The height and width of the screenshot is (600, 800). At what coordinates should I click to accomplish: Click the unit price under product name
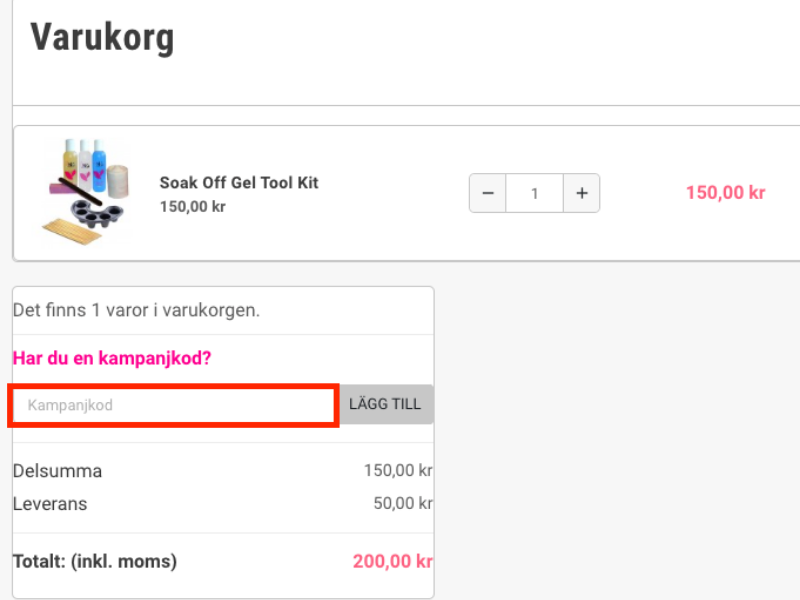pos(192,207)
